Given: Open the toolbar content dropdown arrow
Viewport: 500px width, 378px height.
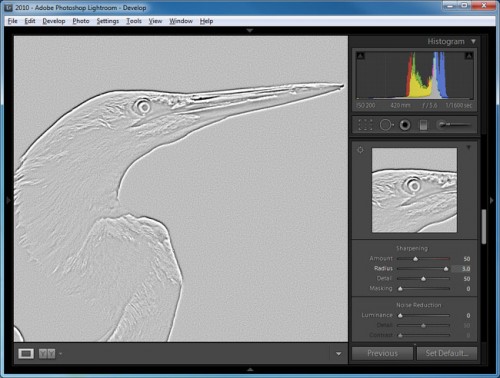Looking at the screenshot, I should point(338,354).
